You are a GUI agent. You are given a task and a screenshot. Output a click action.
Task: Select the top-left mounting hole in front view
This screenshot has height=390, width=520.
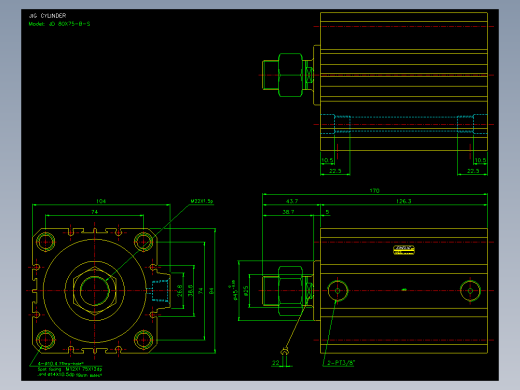(x=46, y=242)
